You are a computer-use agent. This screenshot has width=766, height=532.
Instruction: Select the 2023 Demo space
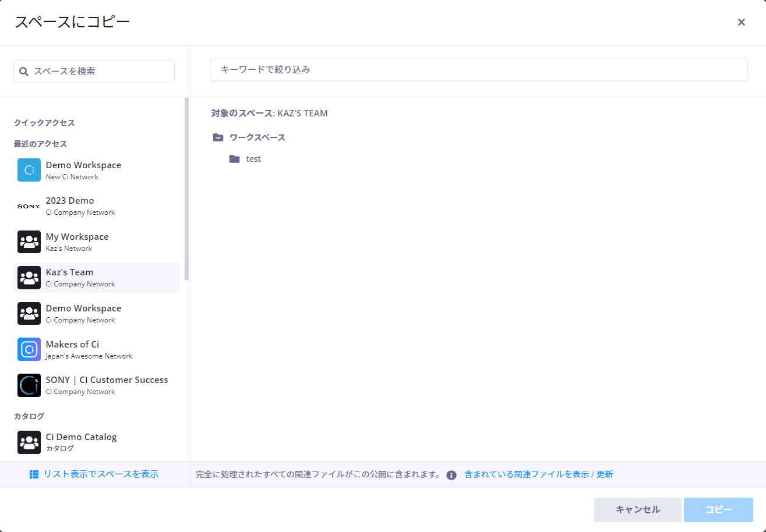pyautogui.click(x=96, y=206)
